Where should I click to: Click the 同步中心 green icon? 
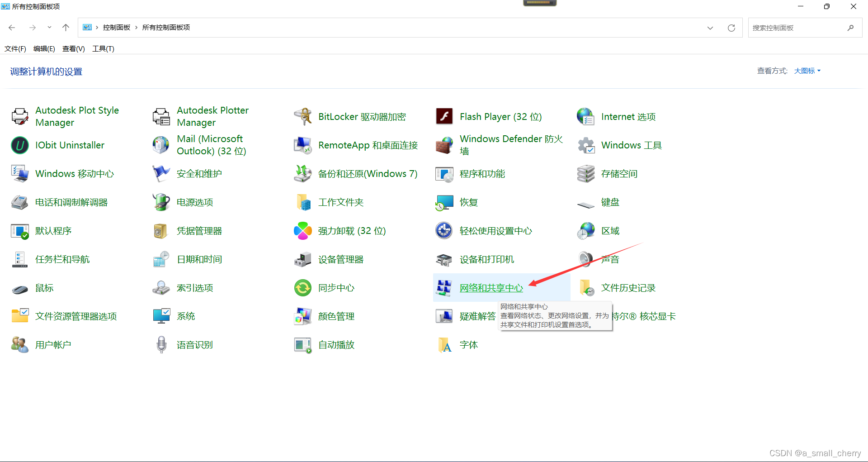303,288
